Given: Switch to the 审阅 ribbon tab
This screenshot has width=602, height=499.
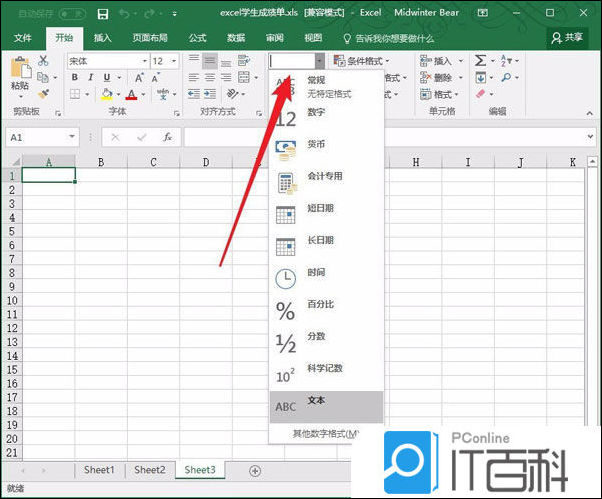Looking at the screenshot, I should 275,38.
